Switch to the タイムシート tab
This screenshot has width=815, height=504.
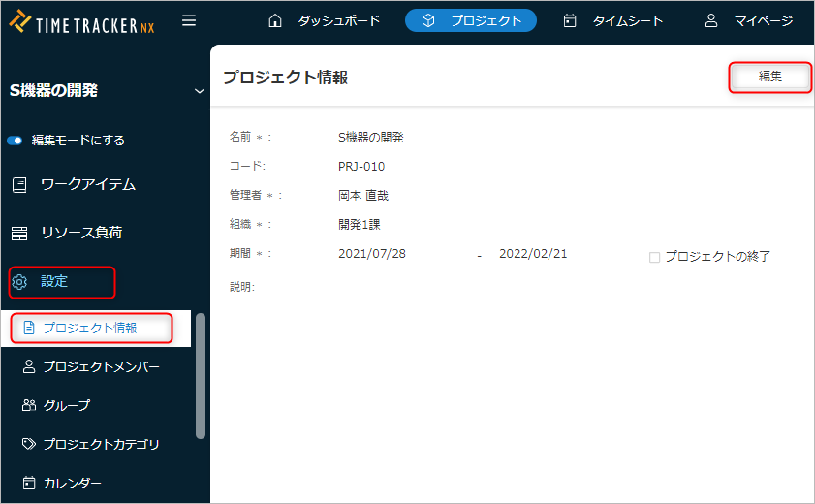click(x=613, y=20)
